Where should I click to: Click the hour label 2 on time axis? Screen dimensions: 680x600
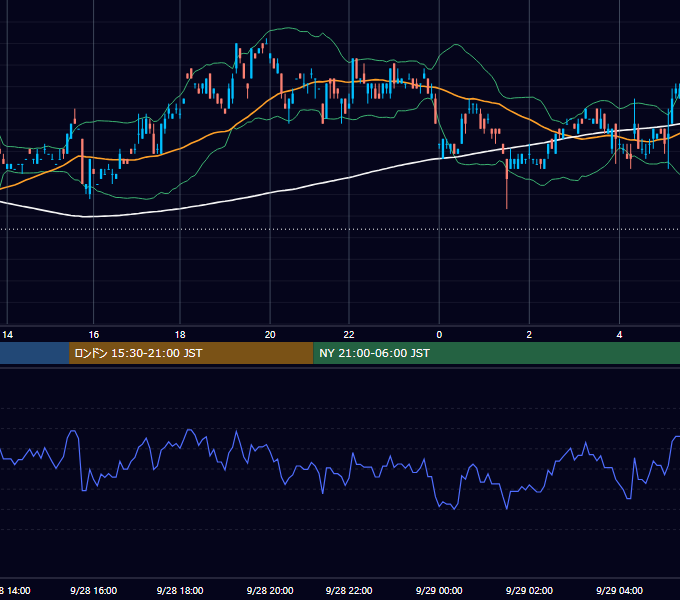529,335
